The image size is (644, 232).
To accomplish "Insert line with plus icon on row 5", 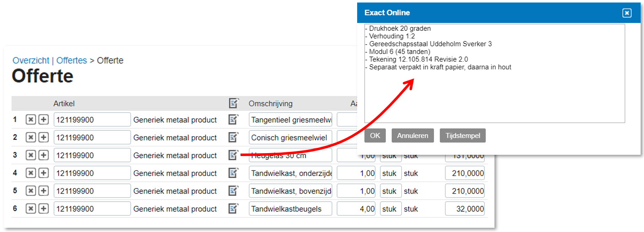I will [43, 191].
